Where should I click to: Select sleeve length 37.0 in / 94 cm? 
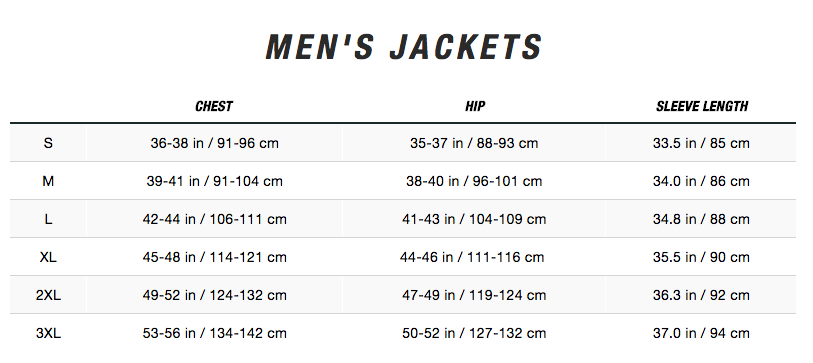[x=701, y=333]
